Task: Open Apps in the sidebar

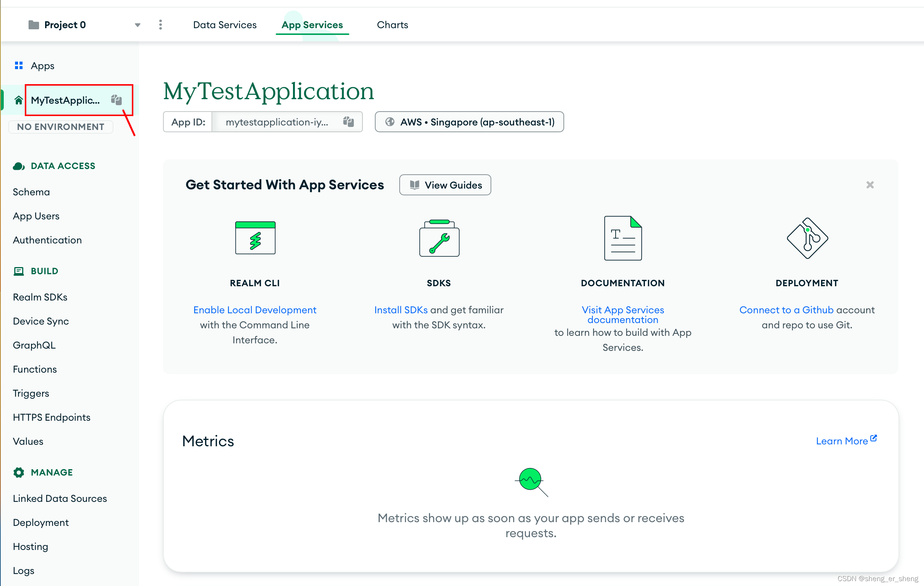Action: [42, 66]
